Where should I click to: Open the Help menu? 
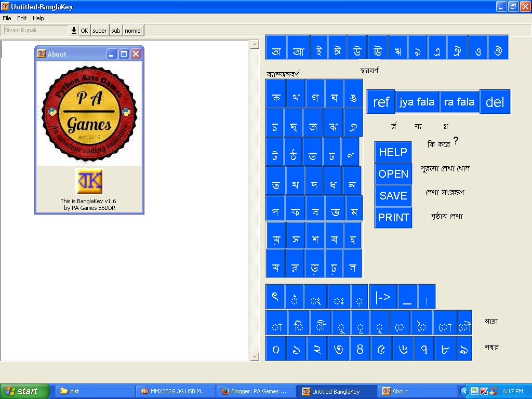pyautogui.click(x=38, y=18)
